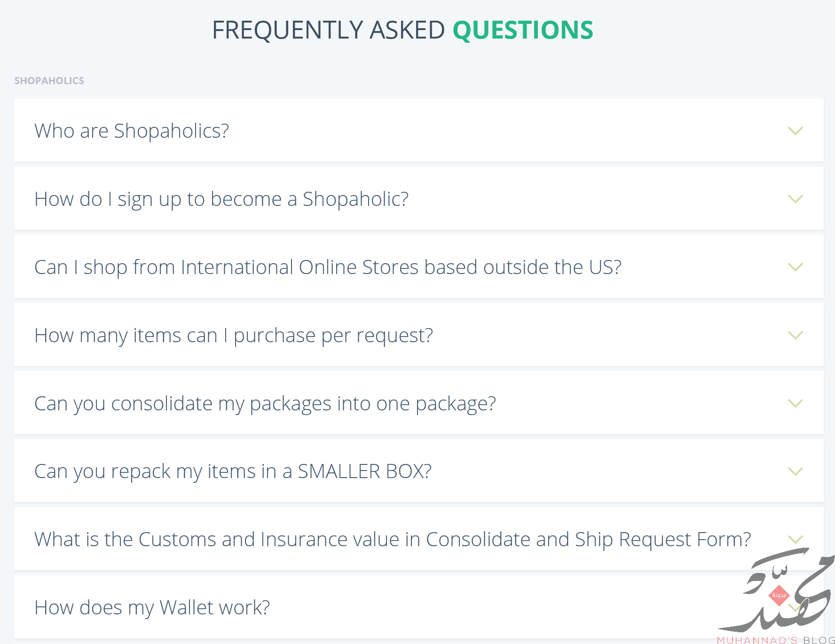Click chevron for Customs and Insurance value question

click(795, 539)
